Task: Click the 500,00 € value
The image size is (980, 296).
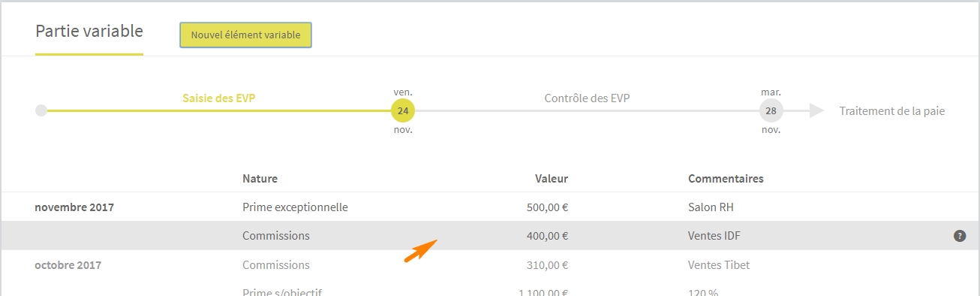Action: (x=547, y=207)
